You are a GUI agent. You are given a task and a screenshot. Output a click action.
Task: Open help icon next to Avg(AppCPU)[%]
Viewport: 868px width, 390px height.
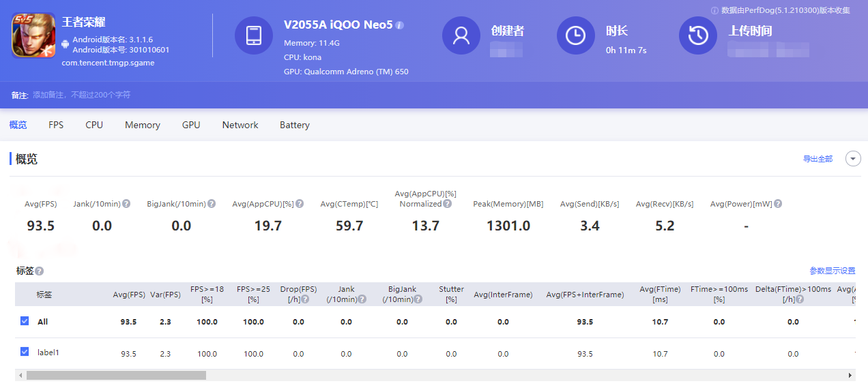click(x=300, y=204)
